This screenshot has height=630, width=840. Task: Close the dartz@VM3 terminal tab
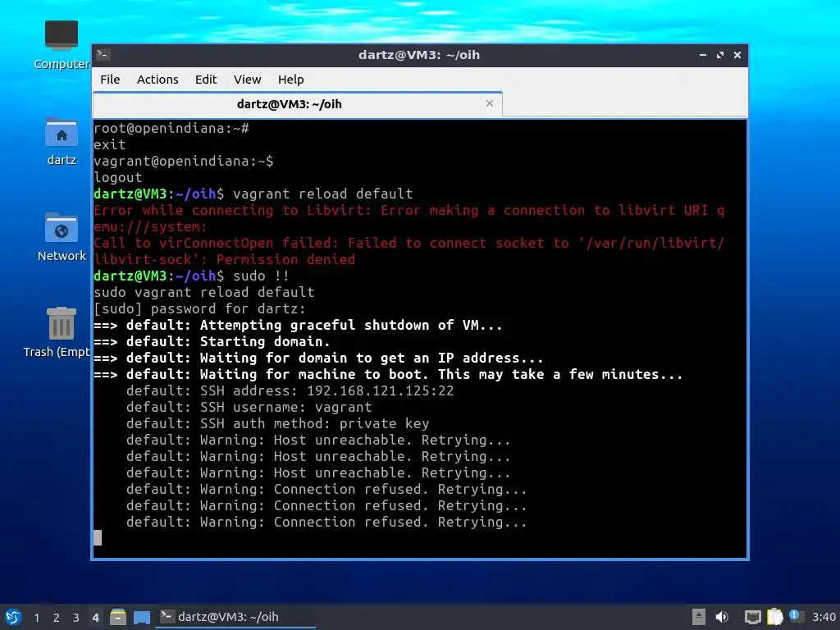click(489, 103)
